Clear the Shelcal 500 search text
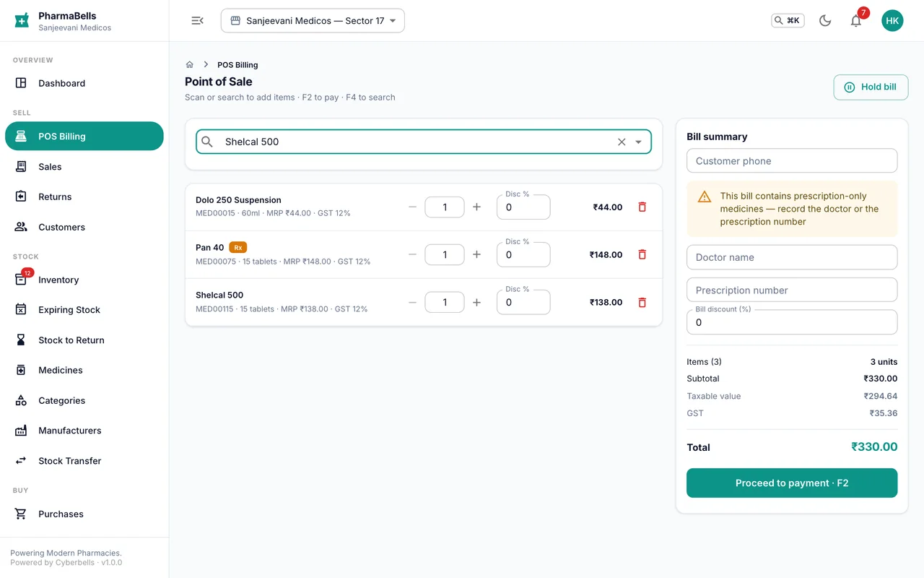This screenshot has width=924, height=578. [622, 142]
